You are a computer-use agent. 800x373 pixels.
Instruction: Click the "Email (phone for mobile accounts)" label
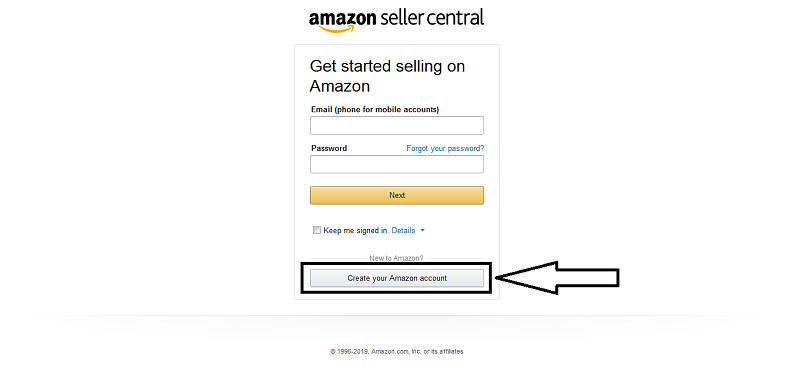coord(375,109)
